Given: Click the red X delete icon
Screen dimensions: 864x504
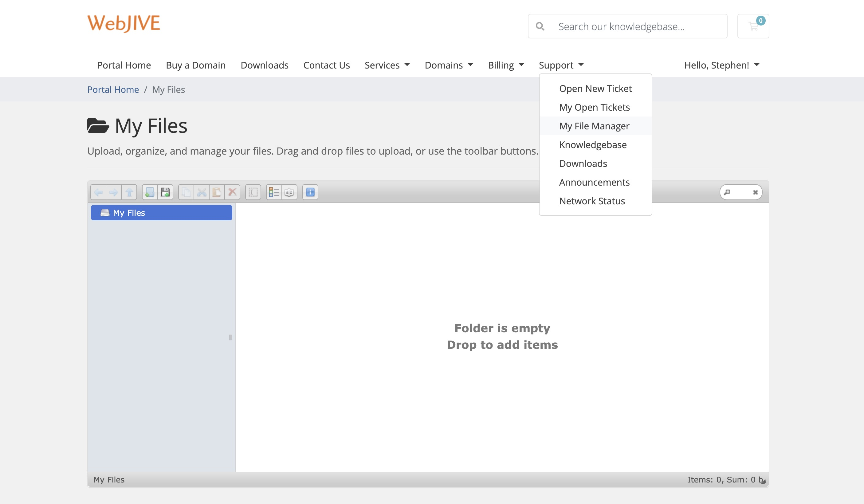Looking at the screenshot, I should 232,192.
